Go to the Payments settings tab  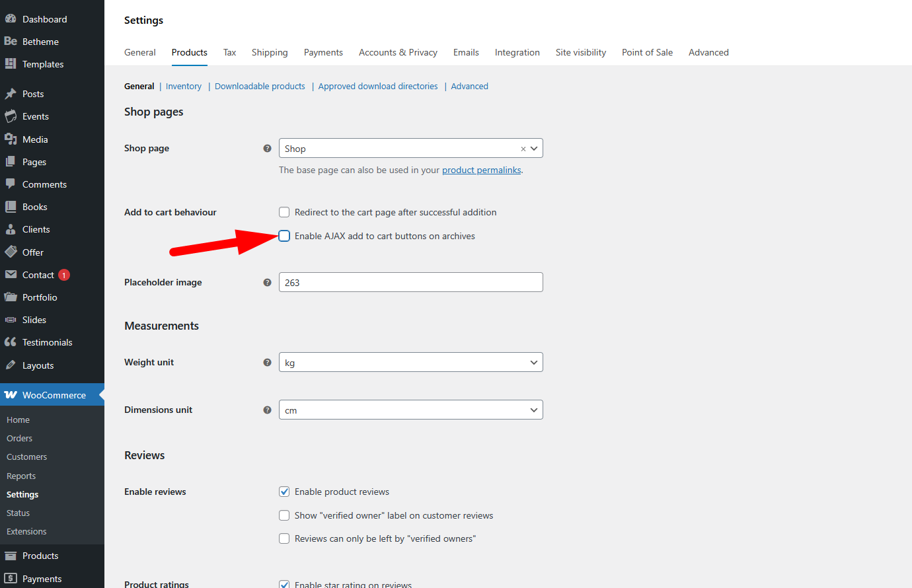(323, 53)
